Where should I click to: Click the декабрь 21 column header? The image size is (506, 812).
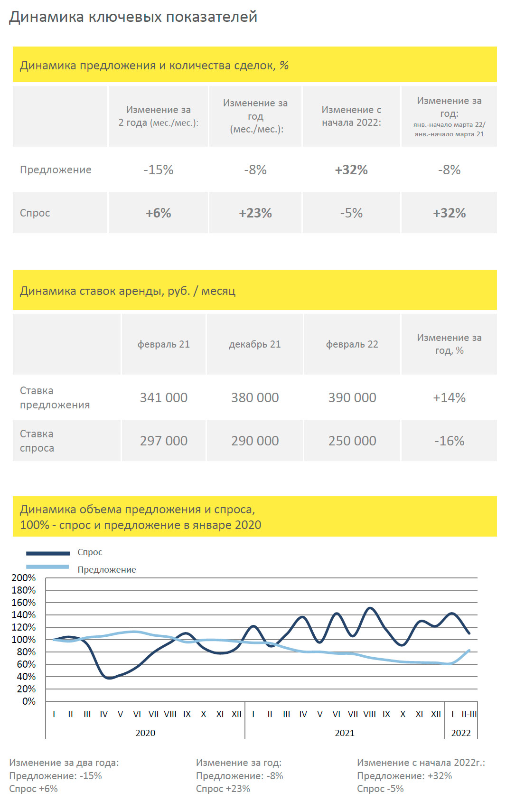click(x=254, y=344)
